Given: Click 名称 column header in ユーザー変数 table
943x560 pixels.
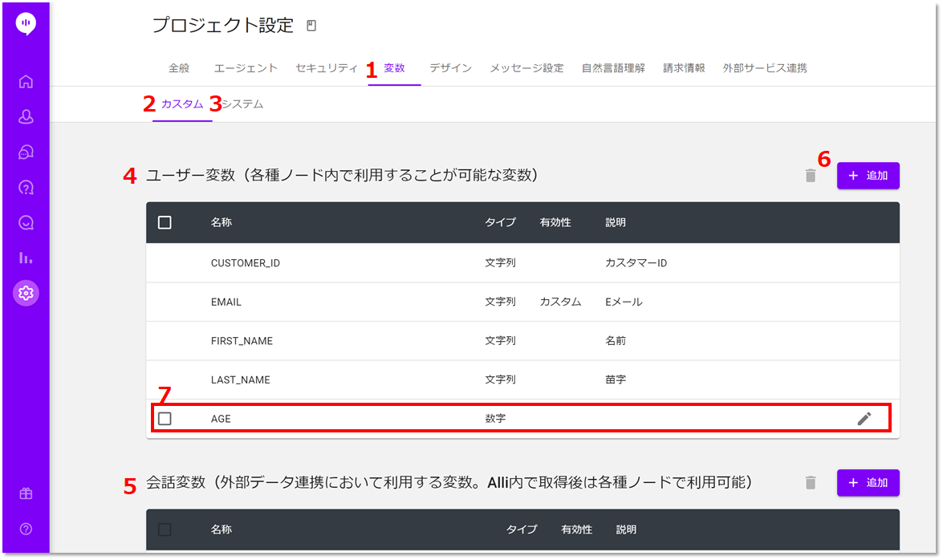Looking at the screenshot, I should pos(222,222).
